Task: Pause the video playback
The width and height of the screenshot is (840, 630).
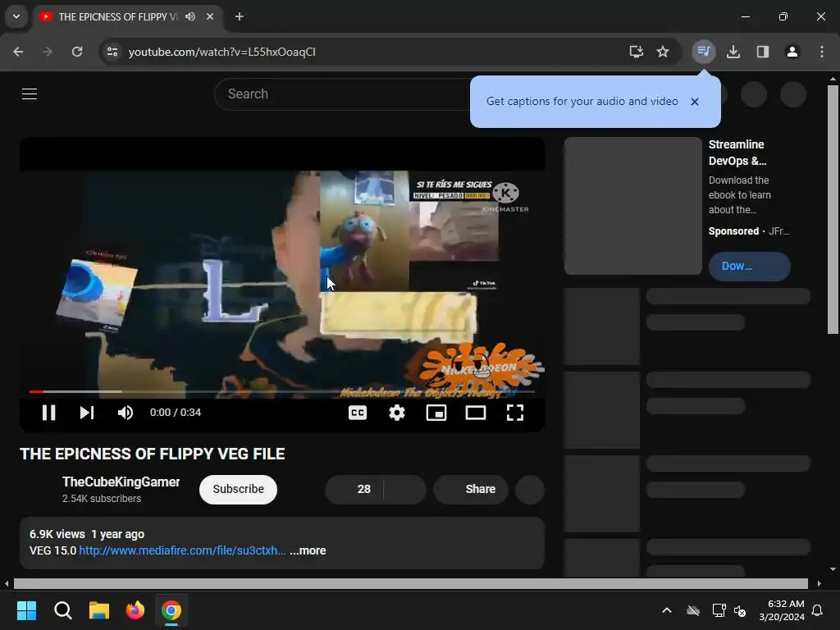Action: (48, 413)
